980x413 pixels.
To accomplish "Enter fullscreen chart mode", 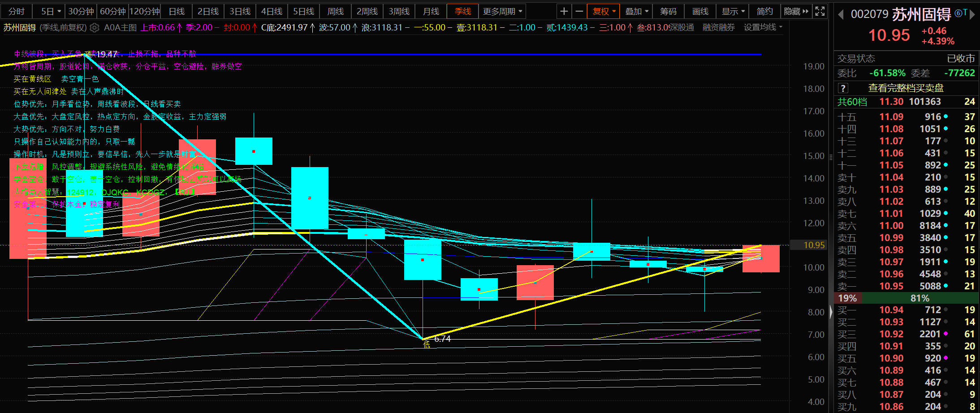I will (x=820, y=12).
